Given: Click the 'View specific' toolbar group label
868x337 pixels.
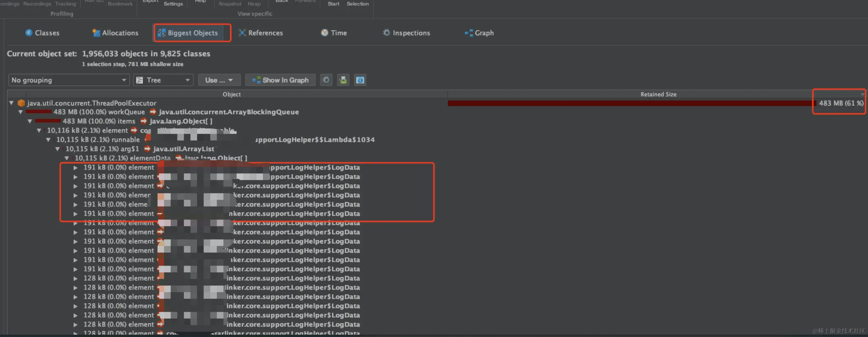Looking at the screenshot, I should coord(255,14).
